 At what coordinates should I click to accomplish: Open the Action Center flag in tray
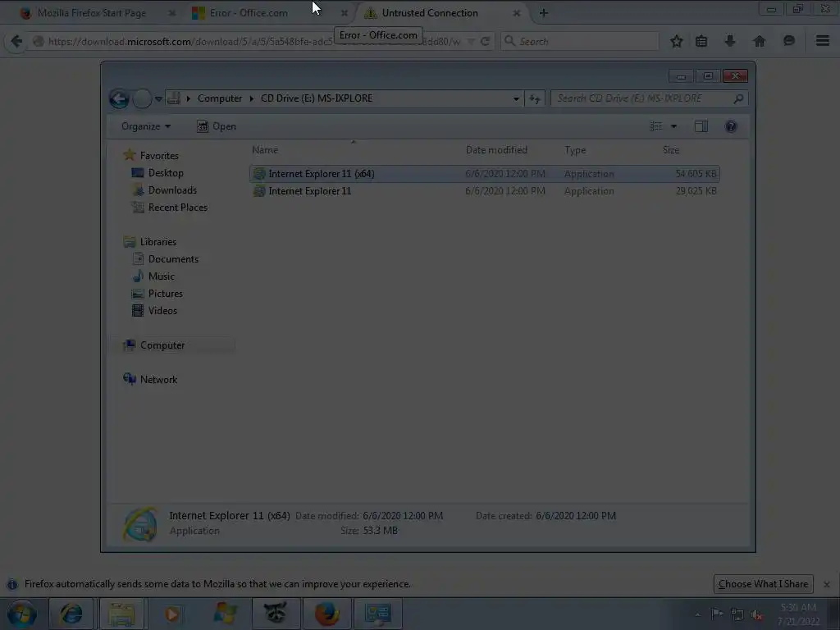coord(717,614)
